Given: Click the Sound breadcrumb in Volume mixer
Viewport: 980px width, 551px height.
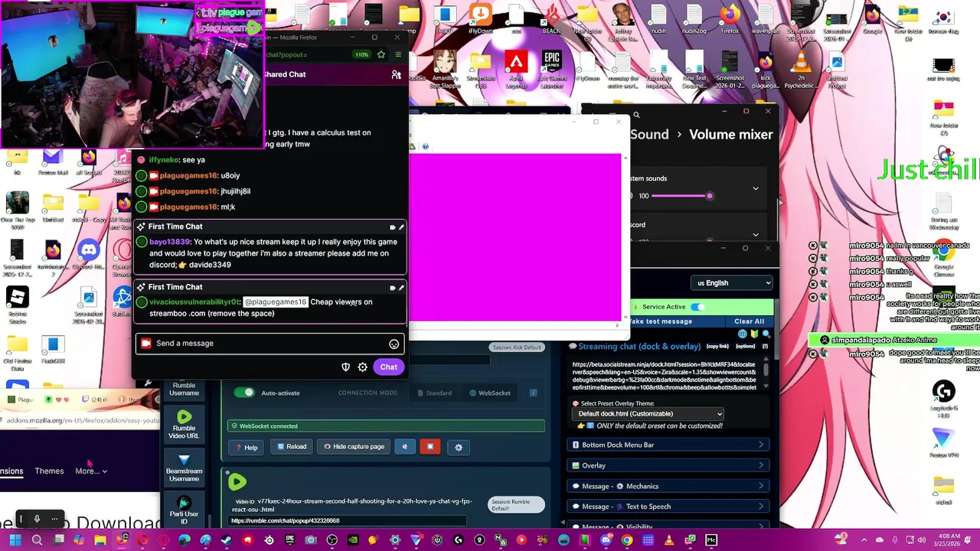Looking at the screenshot, I should click(x=649, y=135).
